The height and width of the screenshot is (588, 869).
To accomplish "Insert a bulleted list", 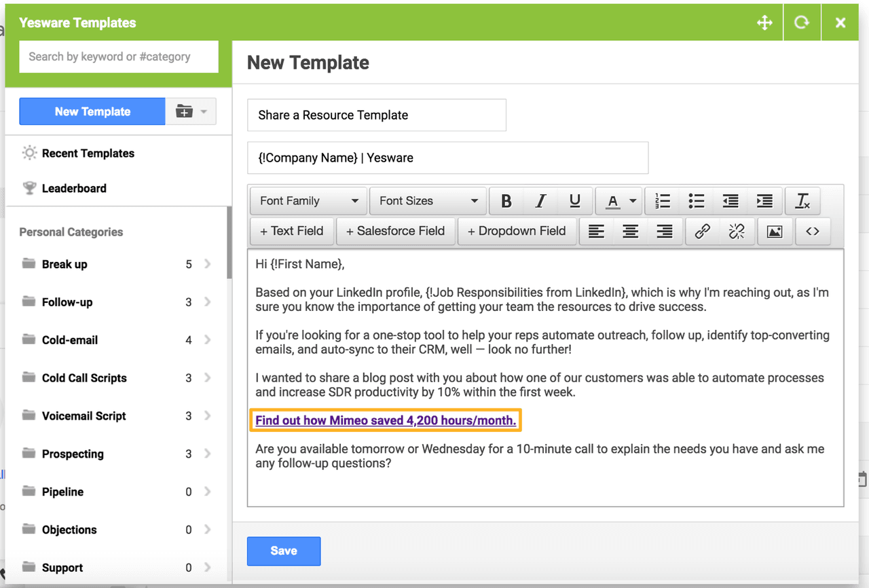I will [696, 201].
